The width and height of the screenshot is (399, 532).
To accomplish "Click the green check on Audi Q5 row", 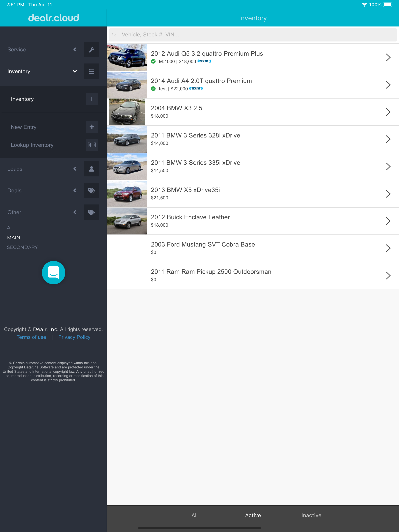I will click(153, 61).
